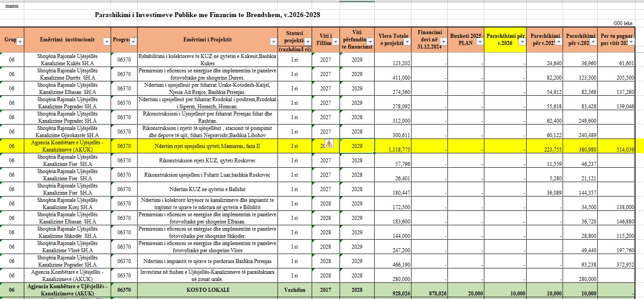Image resolution: width=644 pixels, height=299 pixels.
Task: Select total value cell 274,560
Action: point(393,88)
